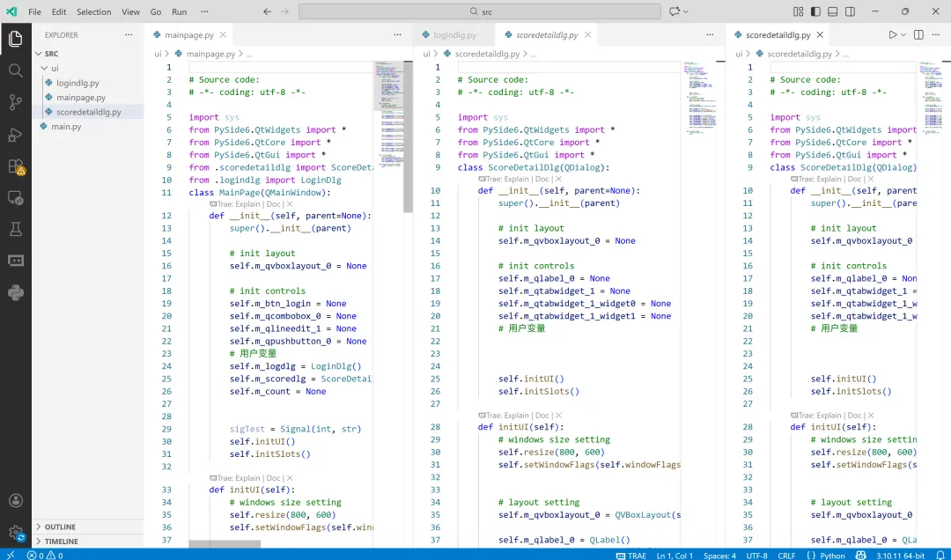Open the Manage gear icon

pos(16,533)
